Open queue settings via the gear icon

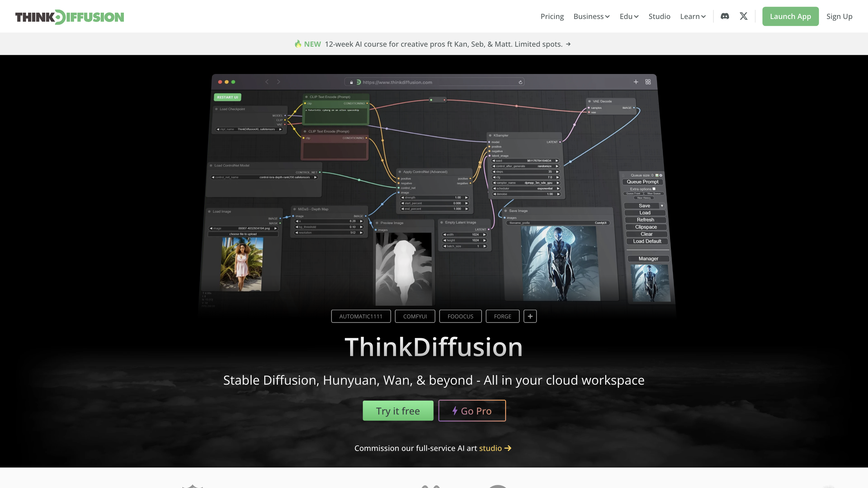coord(661,175)
